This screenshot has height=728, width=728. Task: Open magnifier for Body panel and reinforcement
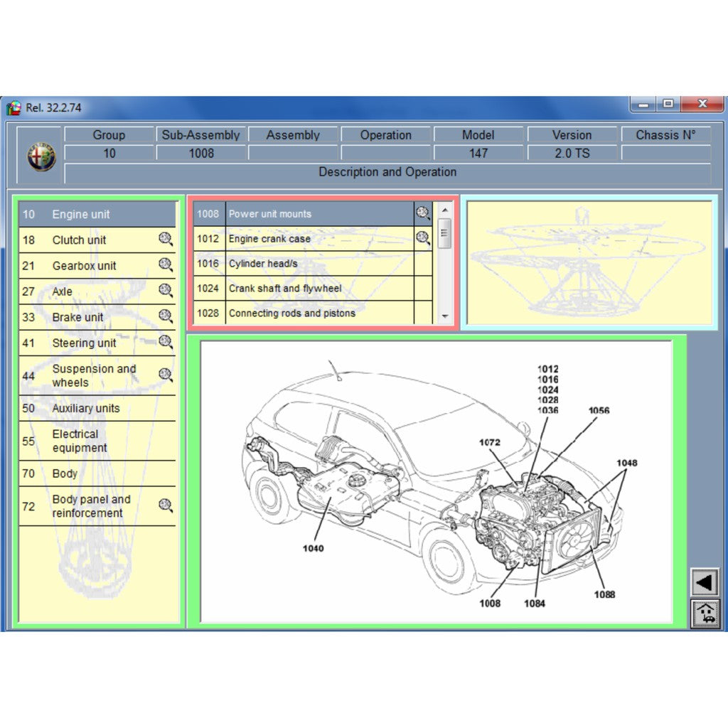(166, 505)
